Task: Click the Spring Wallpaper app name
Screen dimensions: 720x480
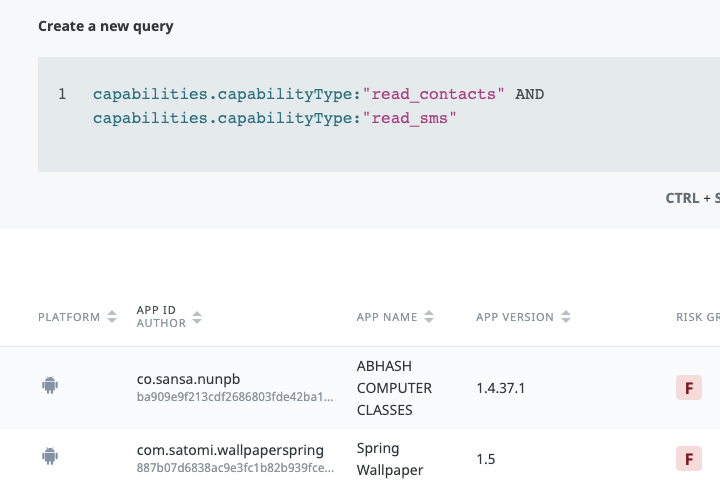Action: coord(390,459)
